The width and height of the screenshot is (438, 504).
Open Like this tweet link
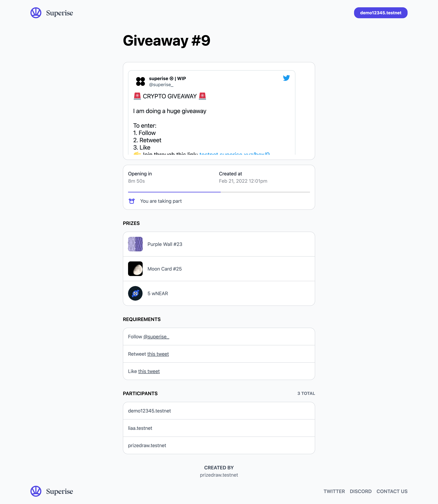click(x=149, y=371)
